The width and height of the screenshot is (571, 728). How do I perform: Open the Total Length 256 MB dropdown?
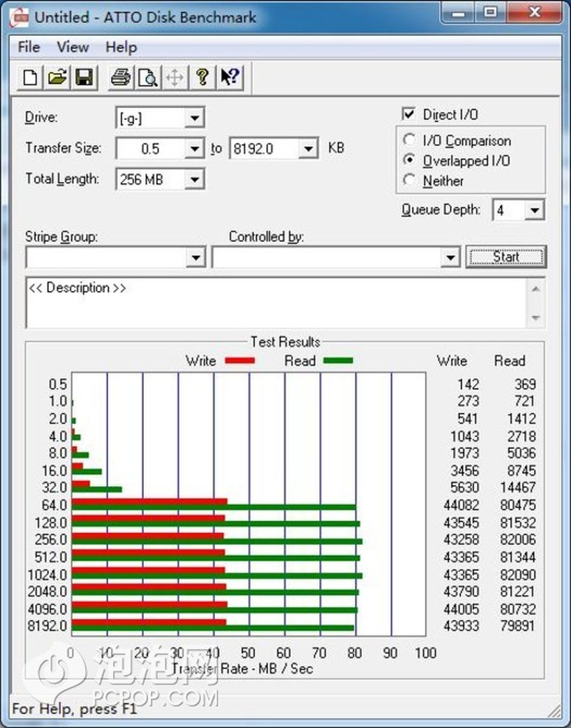(x=194, y=180)
